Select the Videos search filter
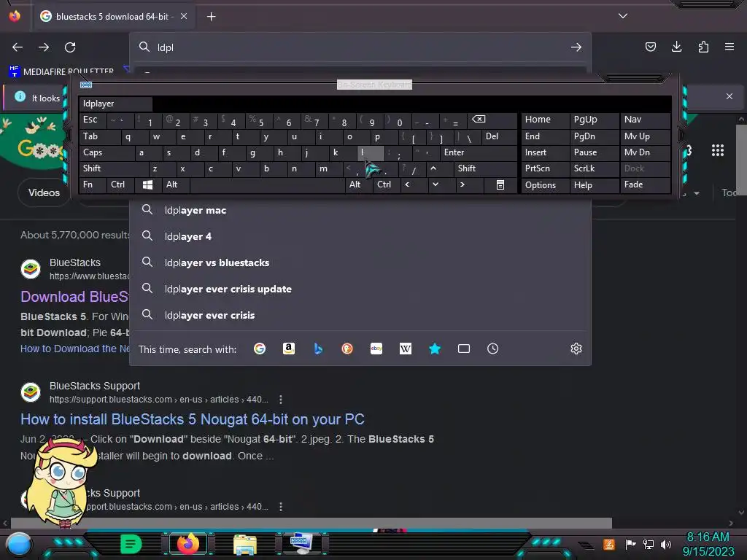747x560 pixels. click(x=44, y=192)
